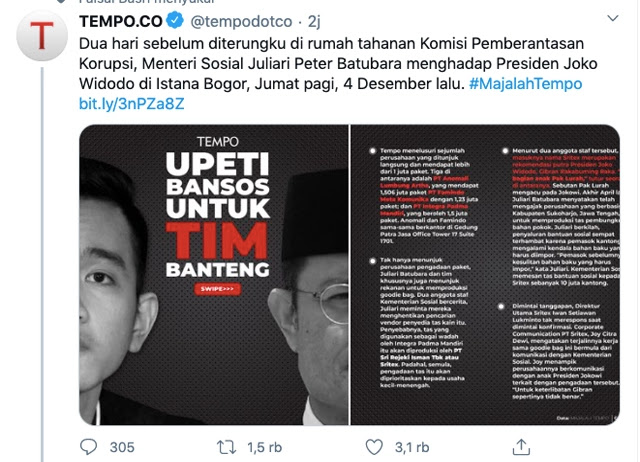Click the TEMPO logo on cover image

coord(218,142)
